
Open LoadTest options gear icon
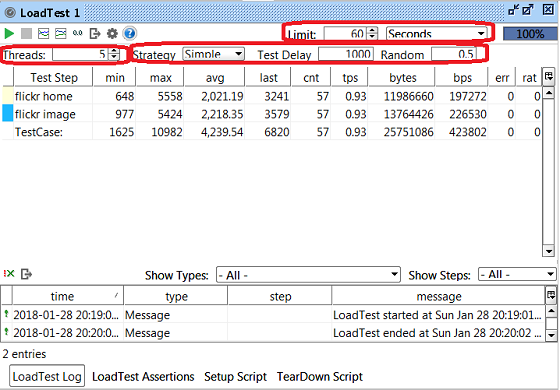tap(112, 34)
